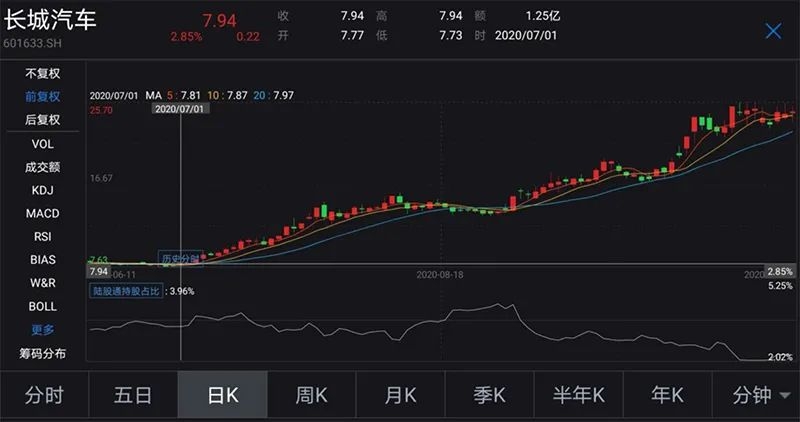The image size is (800, 422).
Task: Switch to the KDJ indicator
Action: [42, 190]
